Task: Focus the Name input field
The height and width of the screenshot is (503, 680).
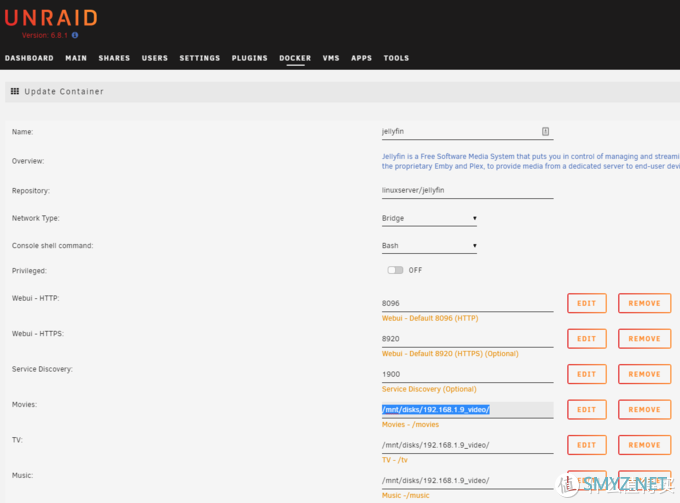Action: click(468, 132)
